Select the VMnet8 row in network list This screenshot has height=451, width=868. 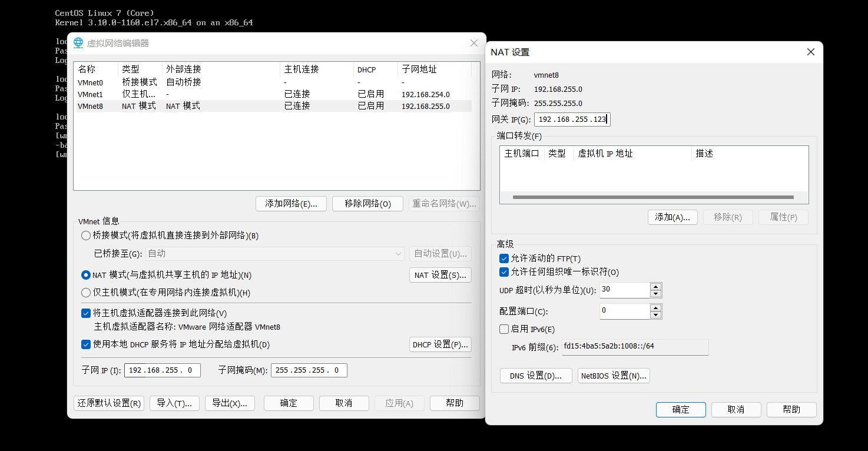click(x=273, y=106)
